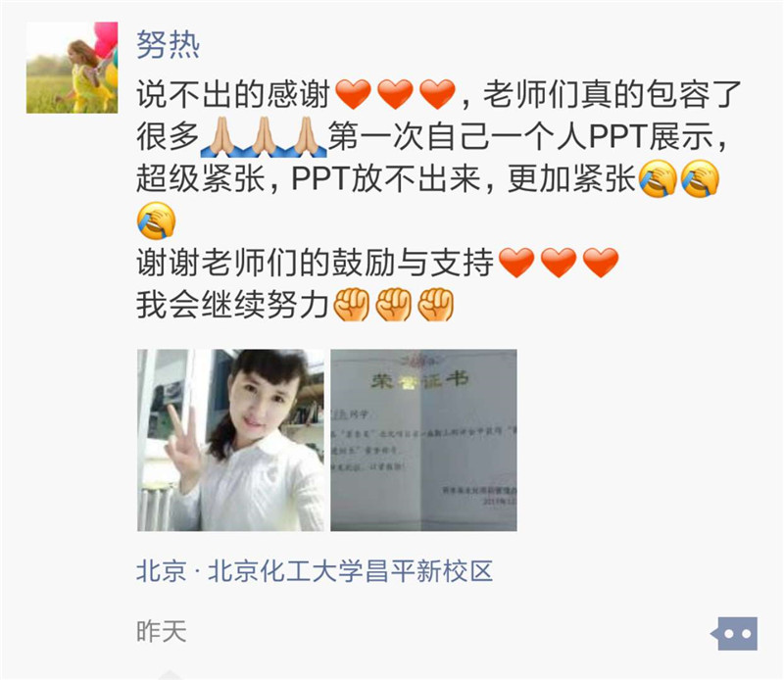Select the text 第一次自己一个人PPT展示
Image resolution: width=784 pixels, height=680 pixels.
pos(520,136)
